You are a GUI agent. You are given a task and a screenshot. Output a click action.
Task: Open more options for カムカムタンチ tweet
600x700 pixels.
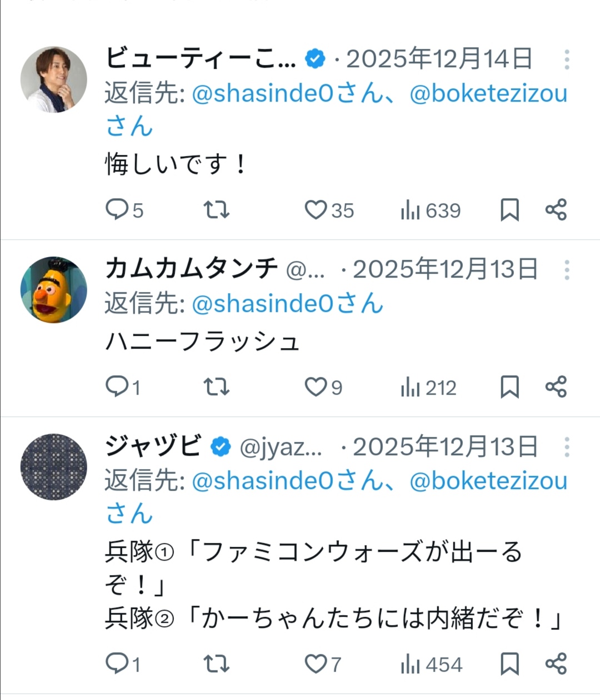pos(567,270)
